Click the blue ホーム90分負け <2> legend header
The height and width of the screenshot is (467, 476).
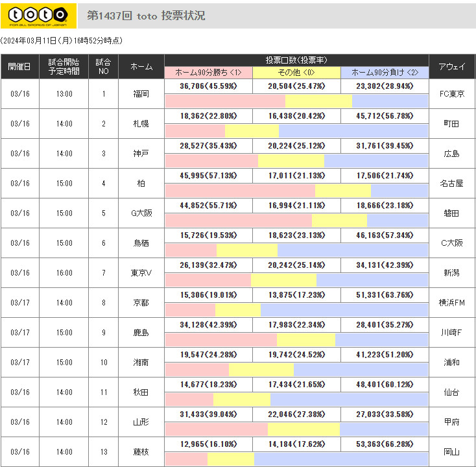(x=384, y=73)
